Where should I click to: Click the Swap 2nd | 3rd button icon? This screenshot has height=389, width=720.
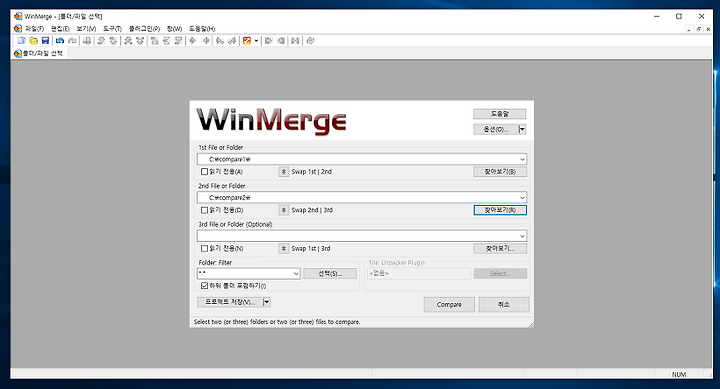click(284, 210)
